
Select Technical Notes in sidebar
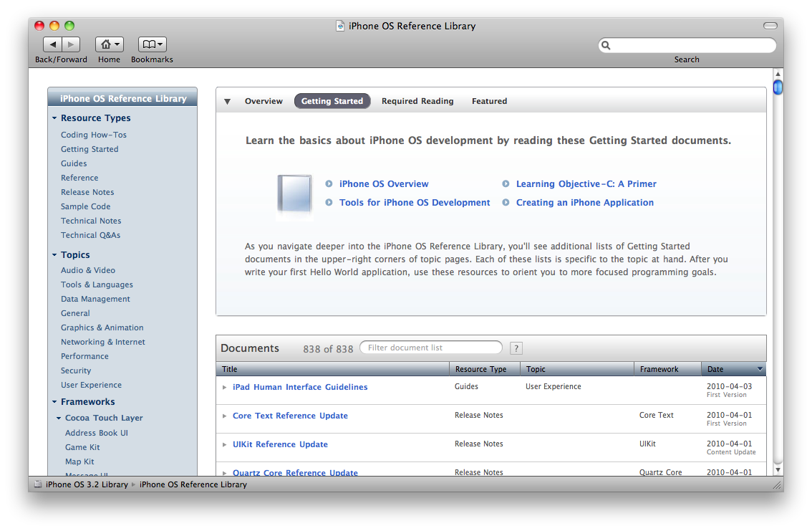coord(91,221)
